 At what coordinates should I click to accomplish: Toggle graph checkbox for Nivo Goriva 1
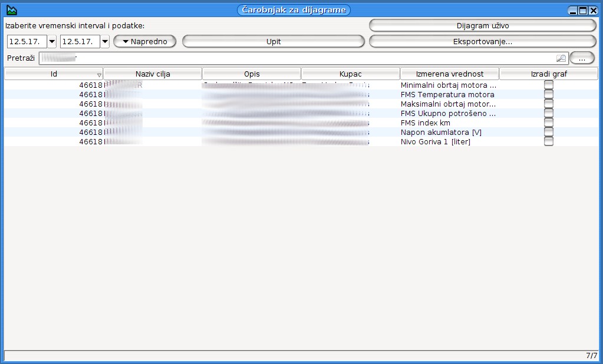tap(549, 141)
